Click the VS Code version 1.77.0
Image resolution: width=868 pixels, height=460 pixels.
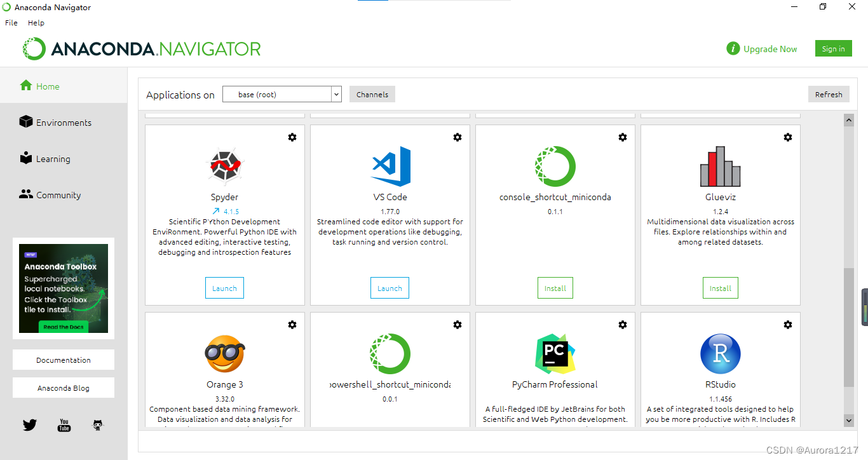point(390,212)
